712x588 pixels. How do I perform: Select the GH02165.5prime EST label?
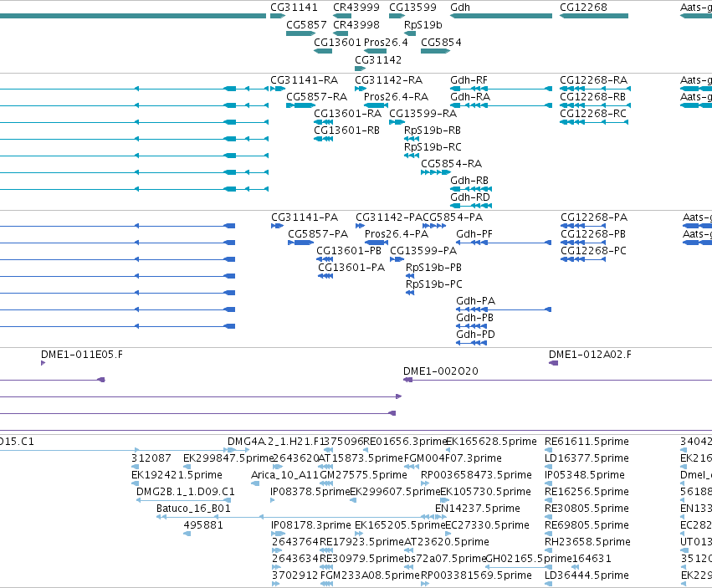(x=528, y=559)
